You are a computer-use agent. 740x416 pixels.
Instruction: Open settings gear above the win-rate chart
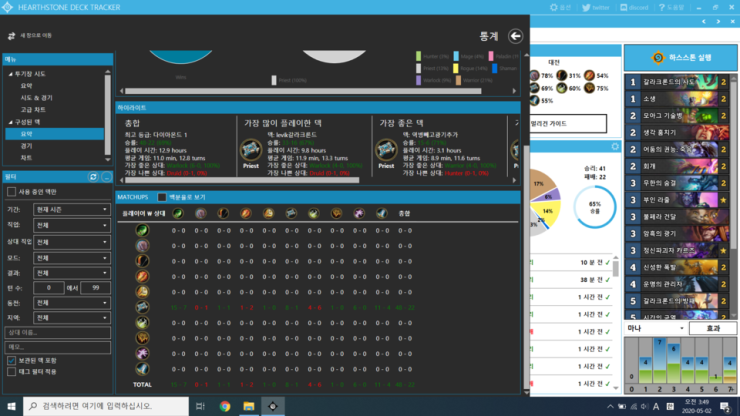pos(615,147)
